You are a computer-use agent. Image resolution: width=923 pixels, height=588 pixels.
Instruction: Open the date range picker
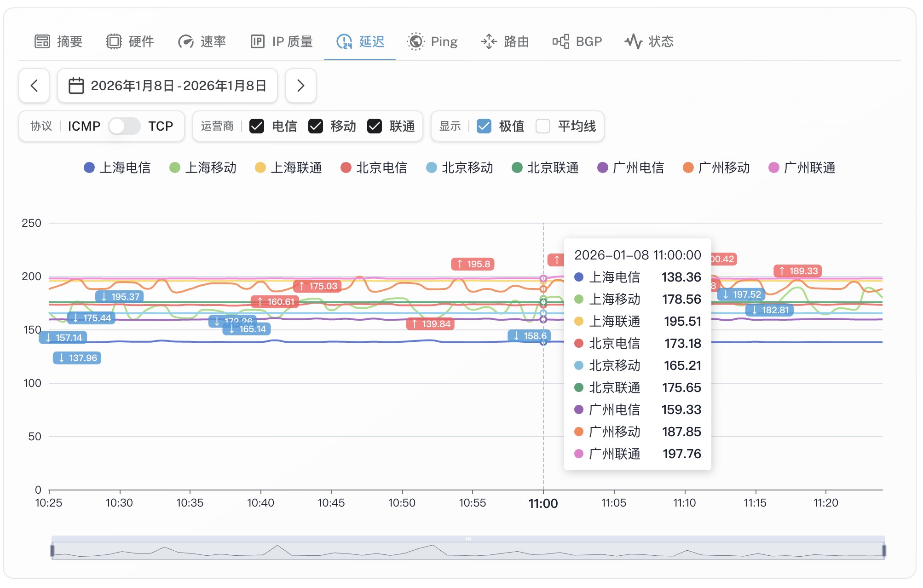tap(167, 85)
